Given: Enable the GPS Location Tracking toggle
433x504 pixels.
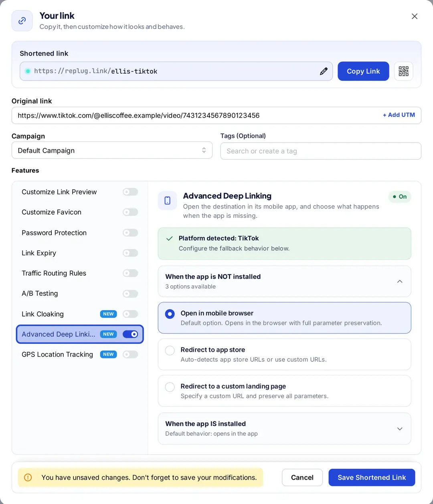Looking at the screenshot, I should click(x=130, y=355).
